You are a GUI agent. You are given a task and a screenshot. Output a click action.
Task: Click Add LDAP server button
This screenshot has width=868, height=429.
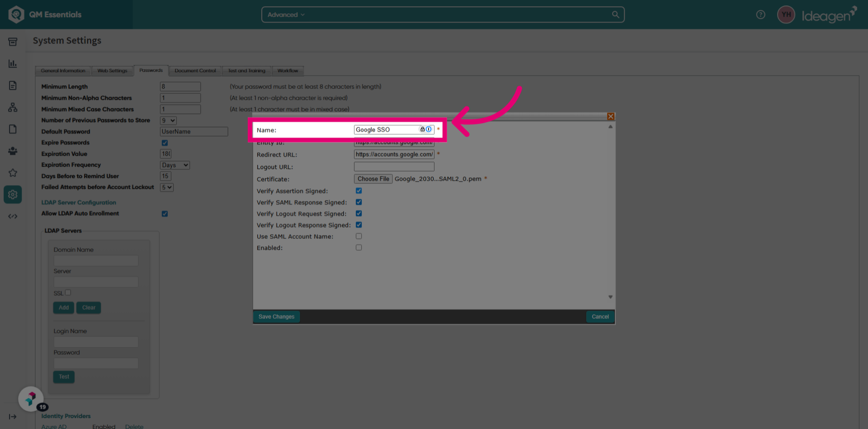[x=64, y=308]
